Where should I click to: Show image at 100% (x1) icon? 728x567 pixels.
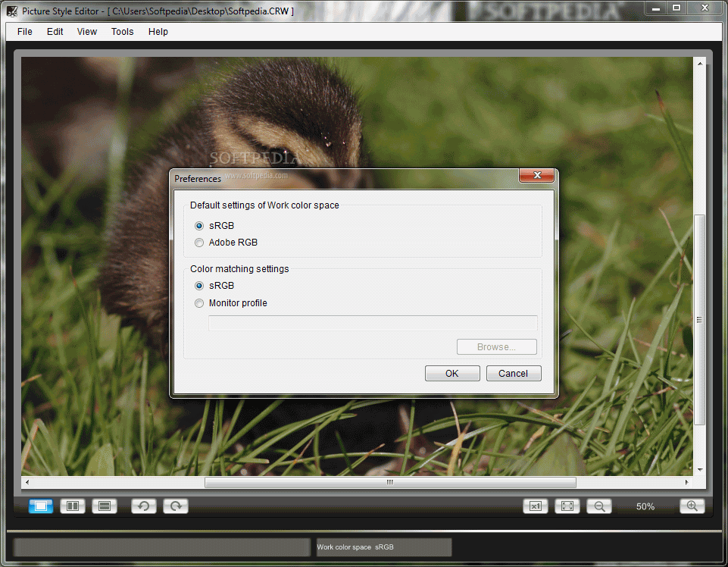[536, 506]
